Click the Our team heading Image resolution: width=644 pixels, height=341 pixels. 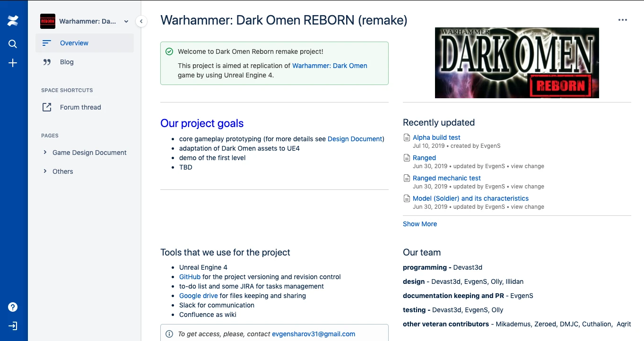click(x=422, y=252)
